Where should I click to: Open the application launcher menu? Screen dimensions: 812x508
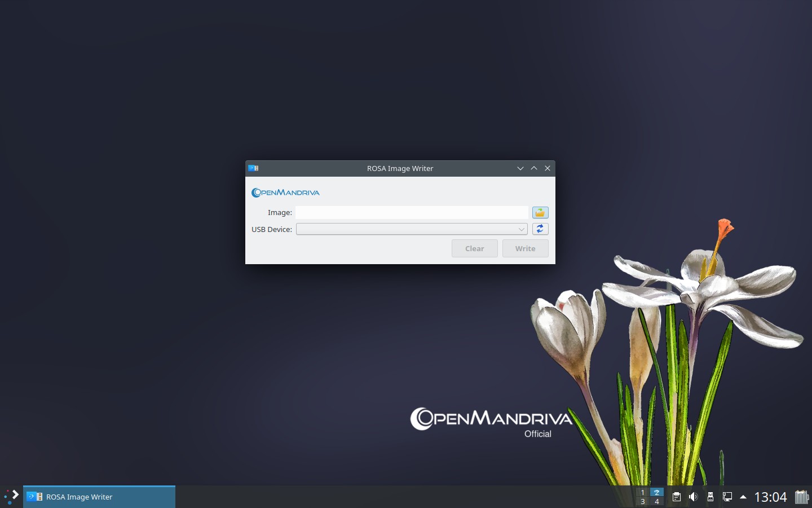[11, 497]
